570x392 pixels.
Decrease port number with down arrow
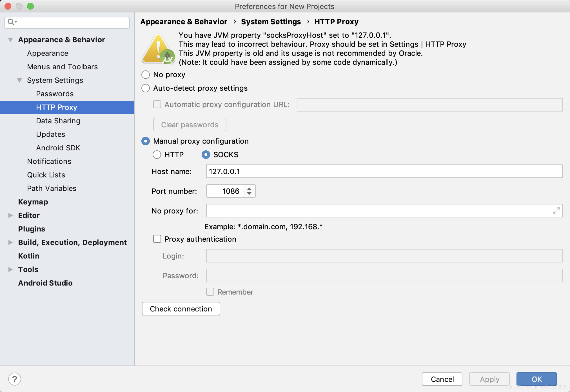(x=249, y=194)
